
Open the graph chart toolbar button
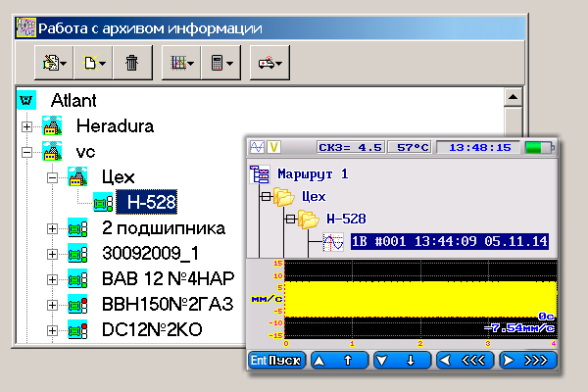tap(181, 63)
